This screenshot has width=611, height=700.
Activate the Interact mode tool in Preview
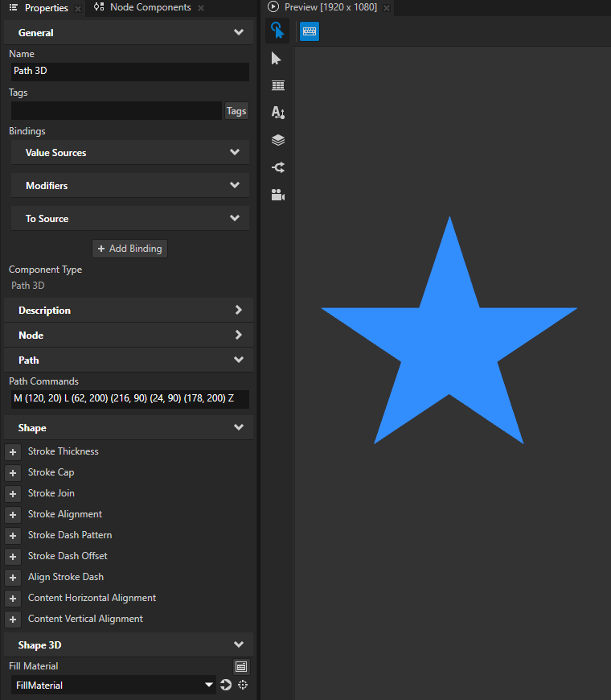click(x=277, y=31)
